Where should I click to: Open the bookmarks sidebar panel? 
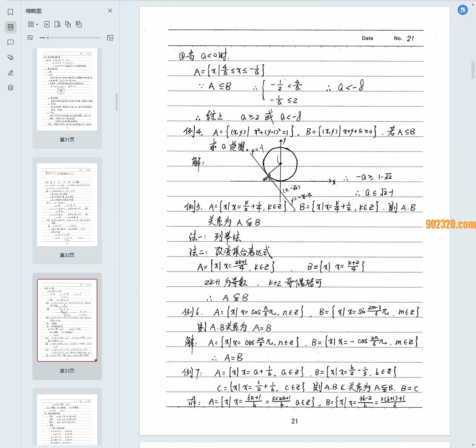[x=11, y=12]
